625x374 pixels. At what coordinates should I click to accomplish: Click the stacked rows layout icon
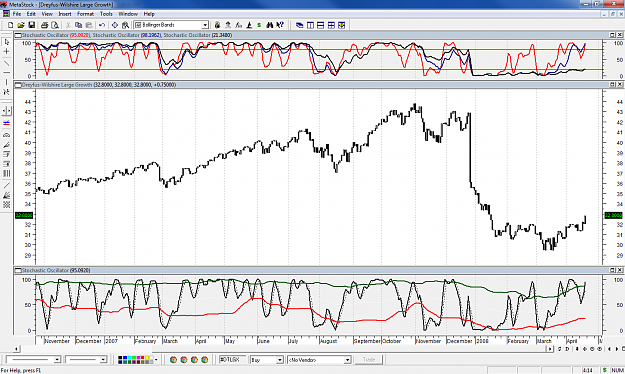320,25
